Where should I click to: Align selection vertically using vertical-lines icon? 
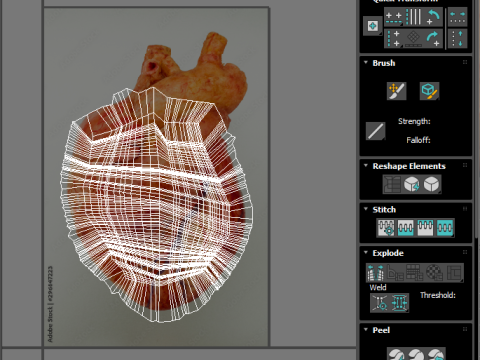point(414,17)
